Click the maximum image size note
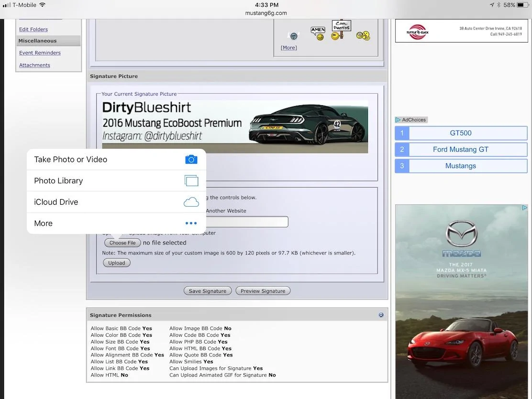 [x=229, y=253]
